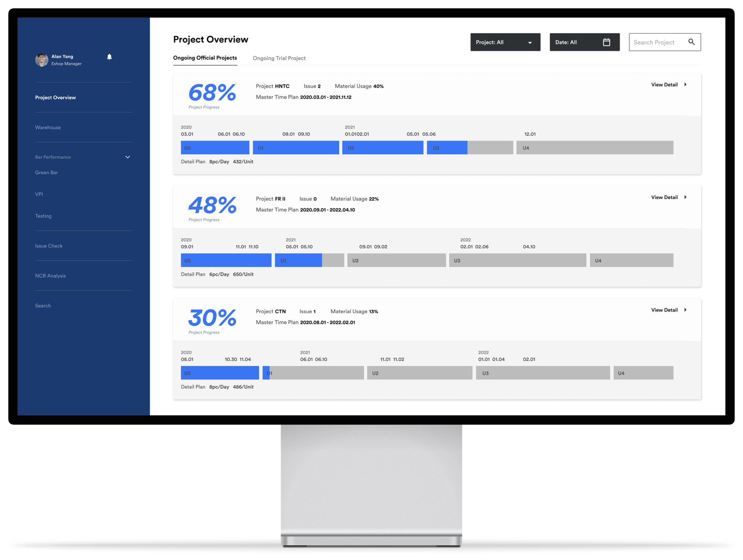743x560 pixels.
Task: Switch to Ongoing Trial Project tab
Action: click(x=279, y=58)
